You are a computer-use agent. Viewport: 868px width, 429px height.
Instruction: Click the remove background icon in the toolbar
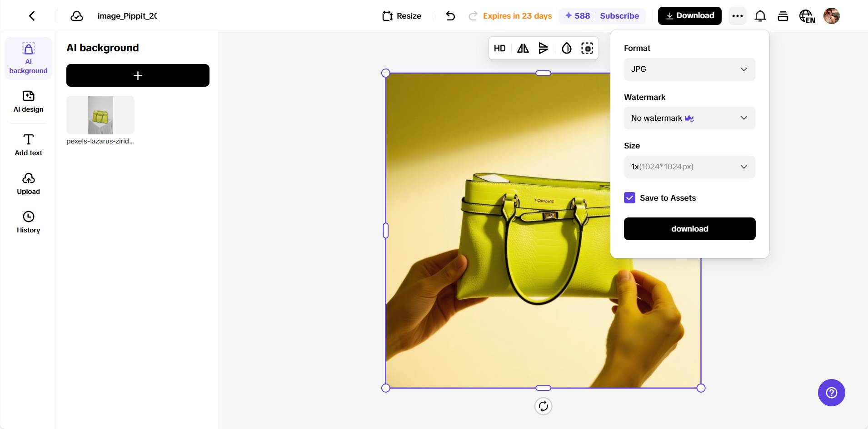click(x=587, y=48)
